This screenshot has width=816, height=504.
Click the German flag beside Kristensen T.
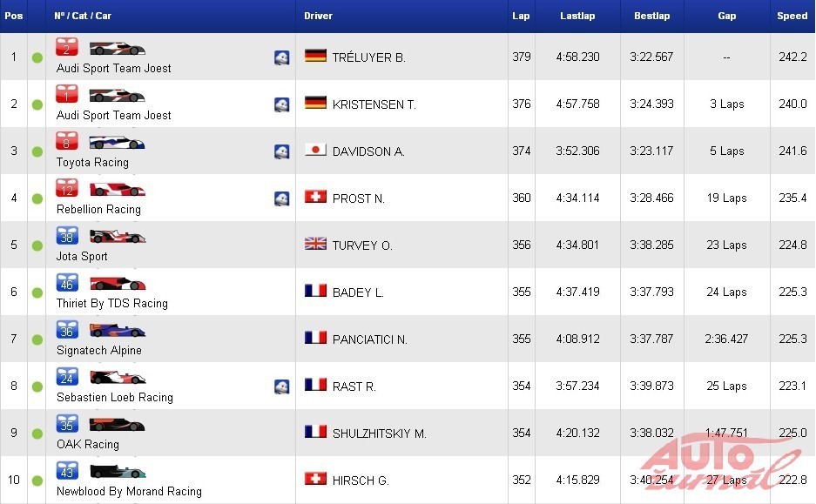(x=315, y=104)
